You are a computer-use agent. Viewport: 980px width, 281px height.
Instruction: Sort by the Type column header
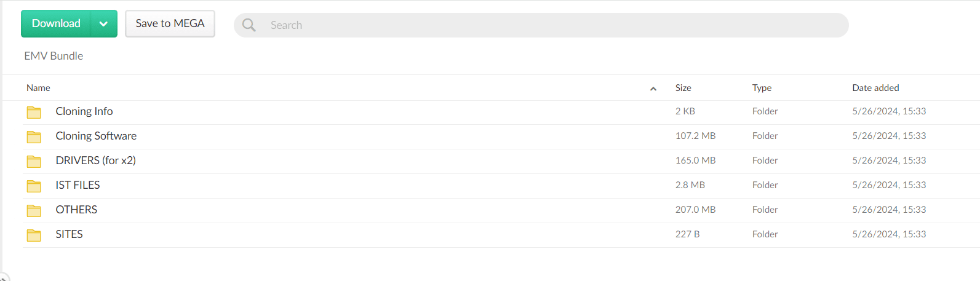(x=762, y=88)
